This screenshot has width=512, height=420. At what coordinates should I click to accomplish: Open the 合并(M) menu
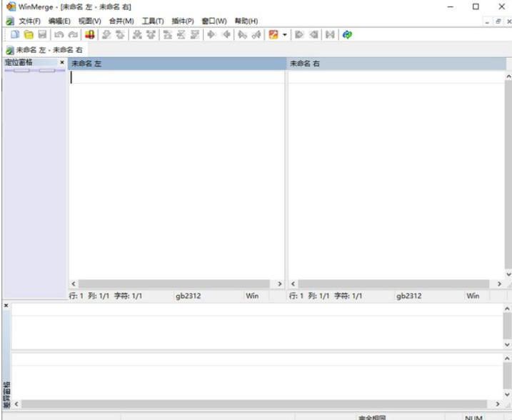click(121, 21)
